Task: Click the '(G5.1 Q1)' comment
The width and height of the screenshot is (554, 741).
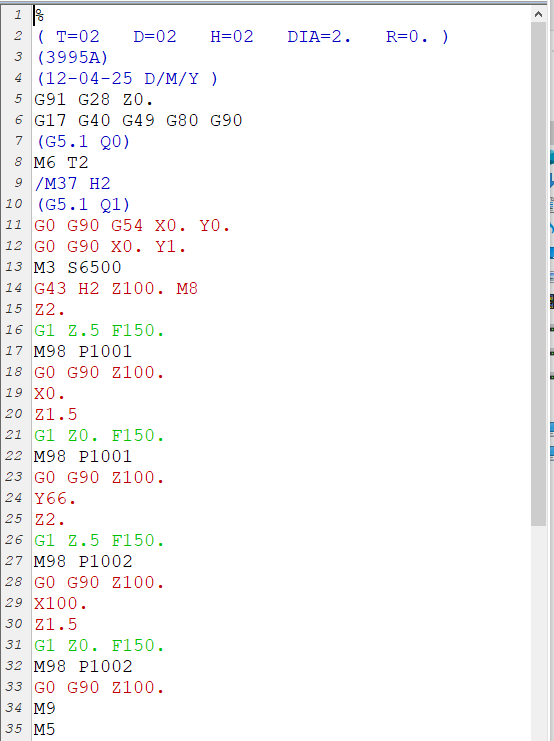Action: [83, 205]
